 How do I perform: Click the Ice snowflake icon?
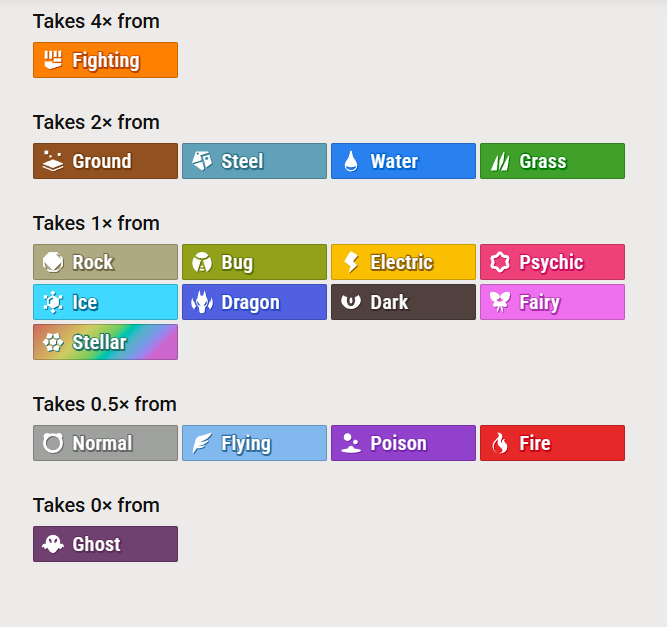pos(52,302)
